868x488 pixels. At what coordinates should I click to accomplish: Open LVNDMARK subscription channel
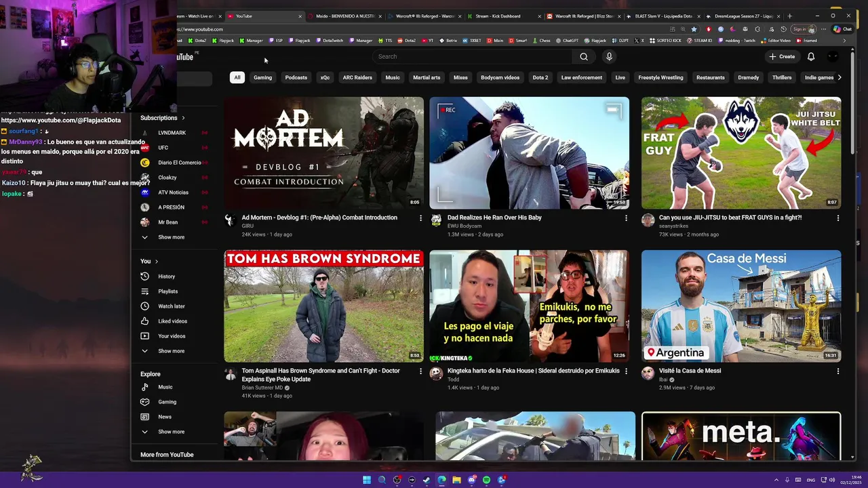[174, 133]
